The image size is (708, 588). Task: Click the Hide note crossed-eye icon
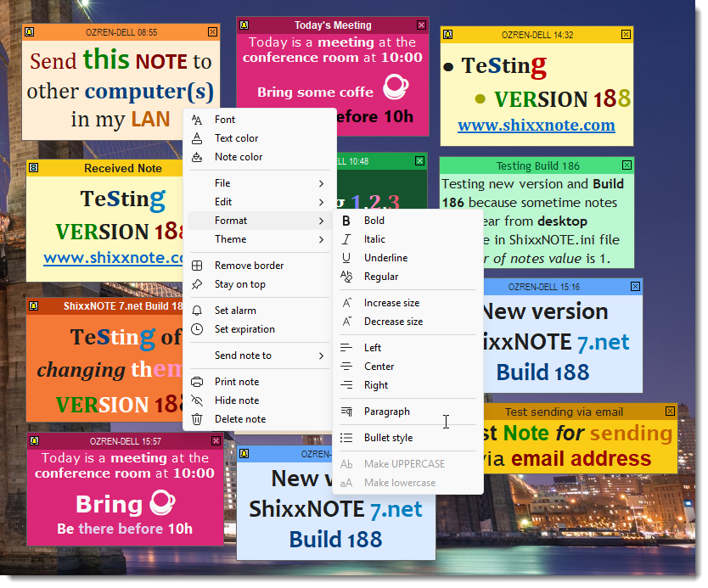click(x=197, y=400)
